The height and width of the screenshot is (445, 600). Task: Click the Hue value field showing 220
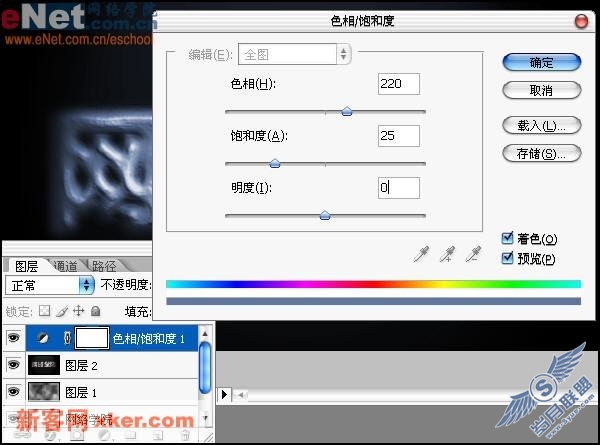(399, 84)
